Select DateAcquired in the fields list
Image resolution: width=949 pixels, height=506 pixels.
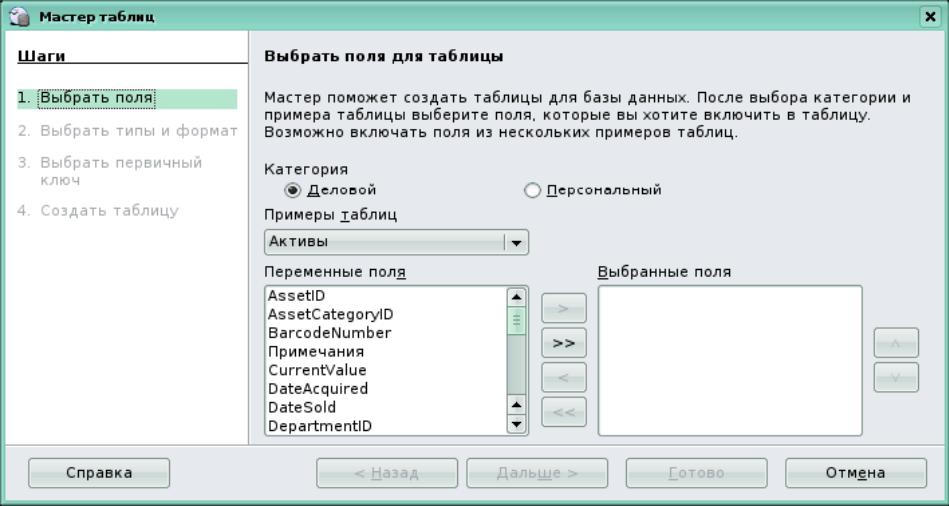387,389
